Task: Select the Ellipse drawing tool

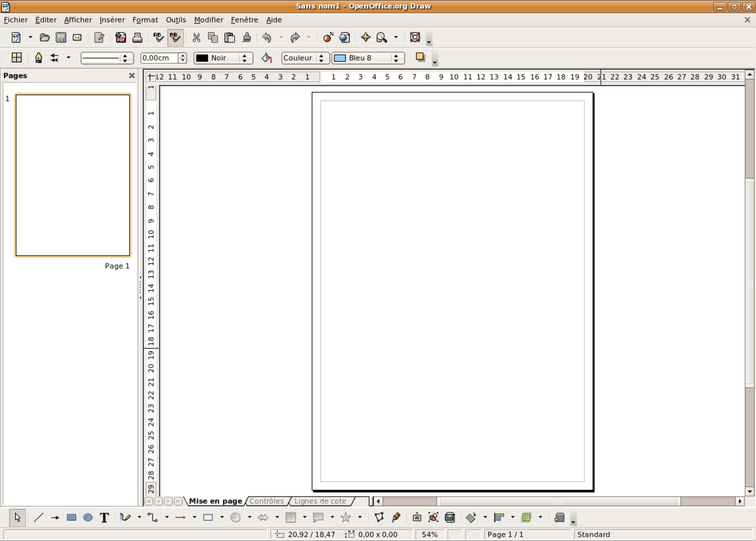Action: coord(88,518)
